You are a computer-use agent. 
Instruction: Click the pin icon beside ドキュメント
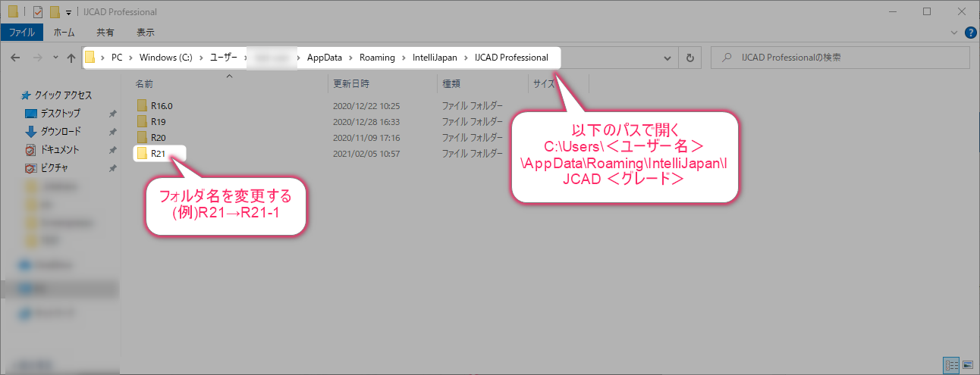(x=112, y=150)
